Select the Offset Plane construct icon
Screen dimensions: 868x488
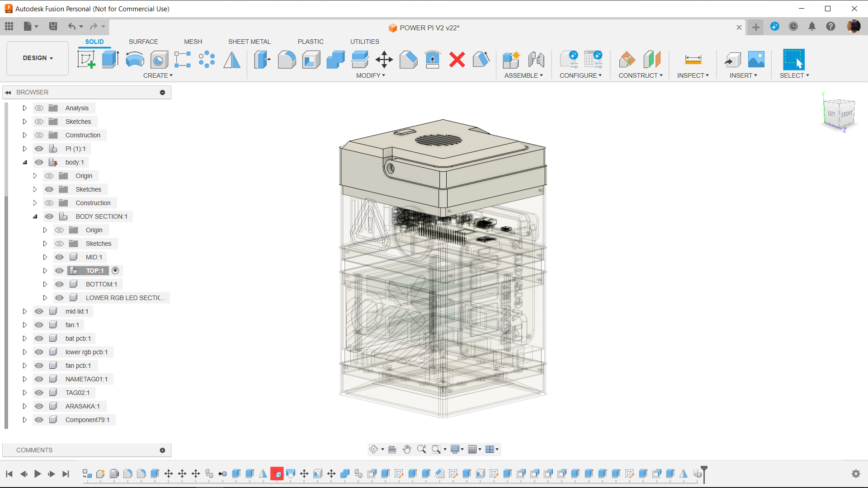point(627,59)
